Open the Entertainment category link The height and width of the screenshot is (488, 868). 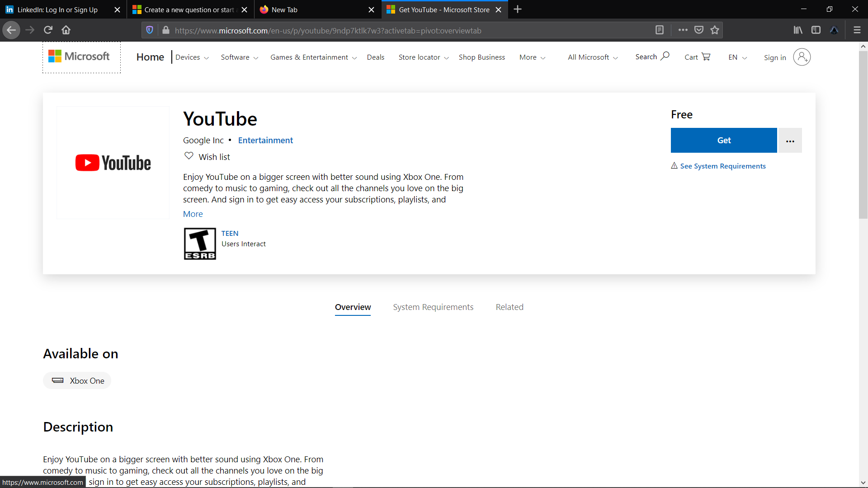coord(265,141)
